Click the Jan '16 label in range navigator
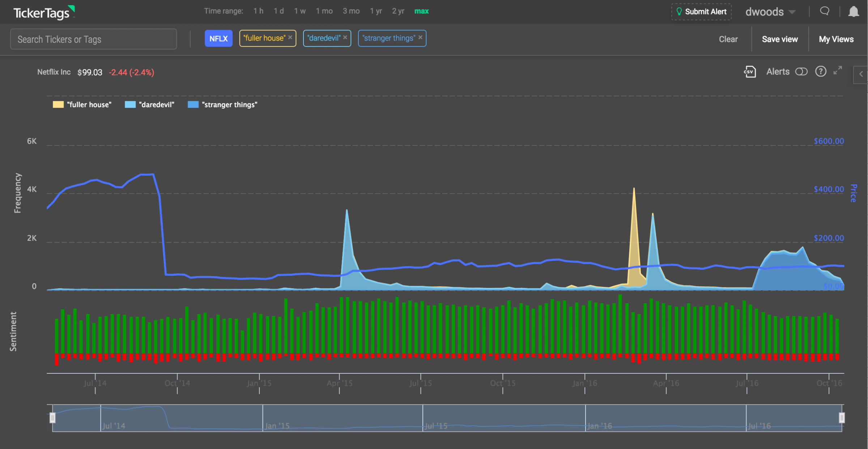Image resolution: width=868 pixels, height=449 pixels. coord(600,426)
